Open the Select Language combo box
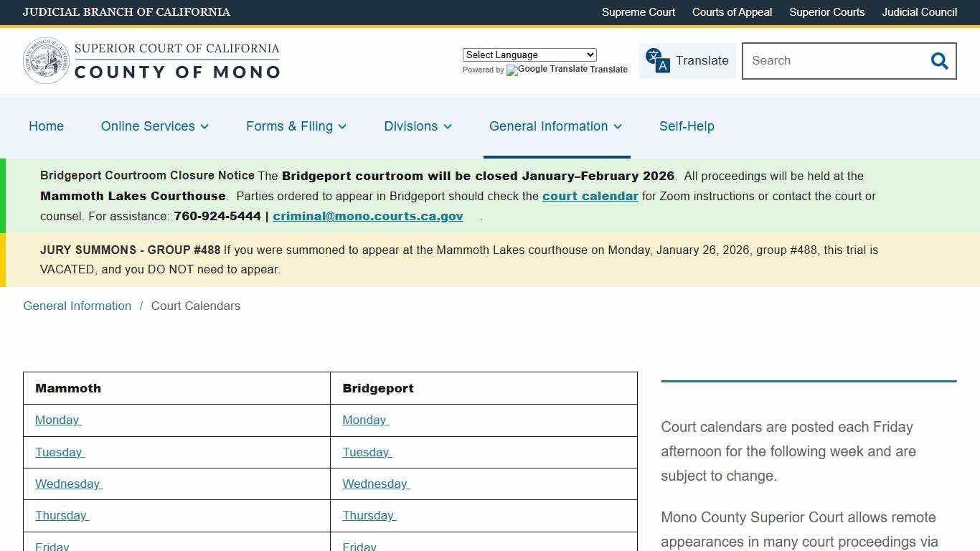Image resolution: width=980 pixels, height=551 pixels. [529, 55]
